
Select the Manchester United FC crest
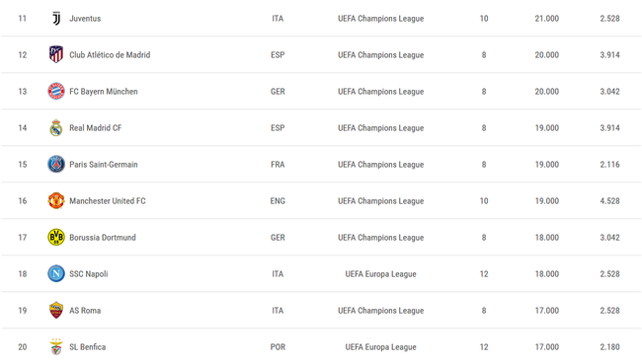tap(56, 201)
